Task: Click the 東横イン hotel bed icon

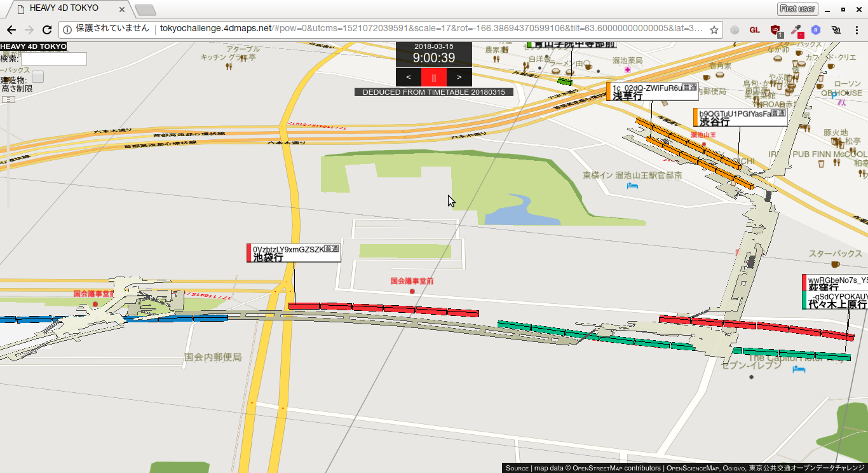Action: coord(632,186)
